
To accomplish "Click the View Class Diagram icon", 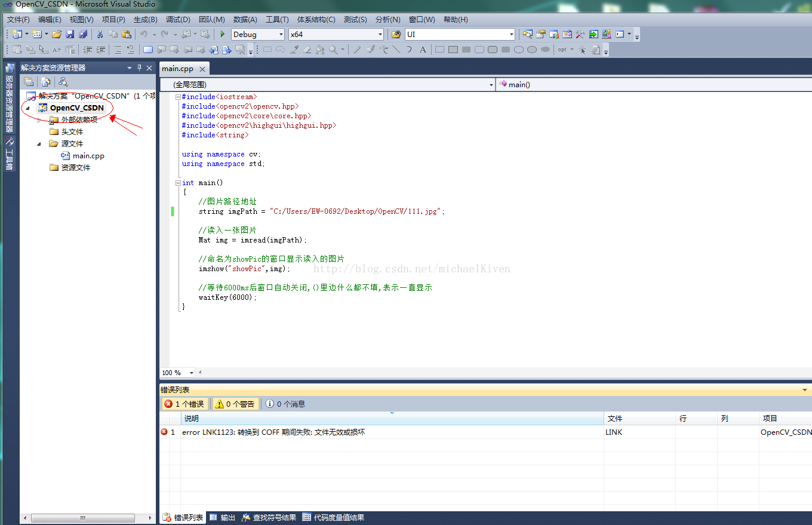I will pyautogui.click(x=63, y=82).
